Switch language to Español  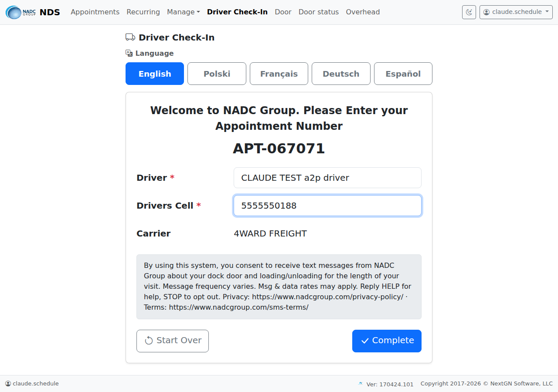(403, 74)
